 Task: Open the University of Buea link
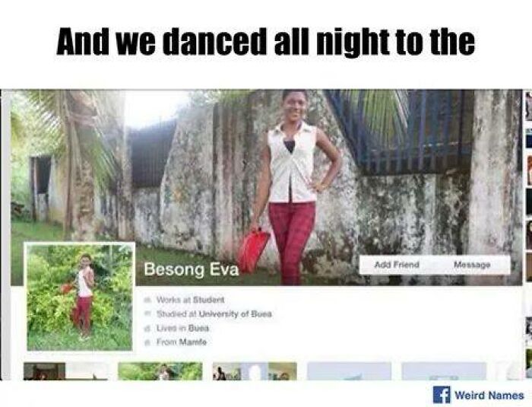click(235, 314)
